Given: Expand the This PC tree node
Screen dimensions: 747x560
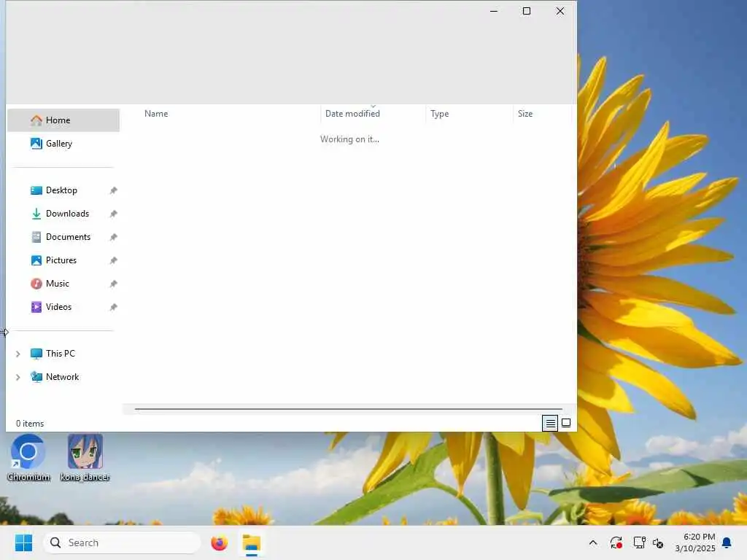Looking at the screenshot, I should [18, 354].
